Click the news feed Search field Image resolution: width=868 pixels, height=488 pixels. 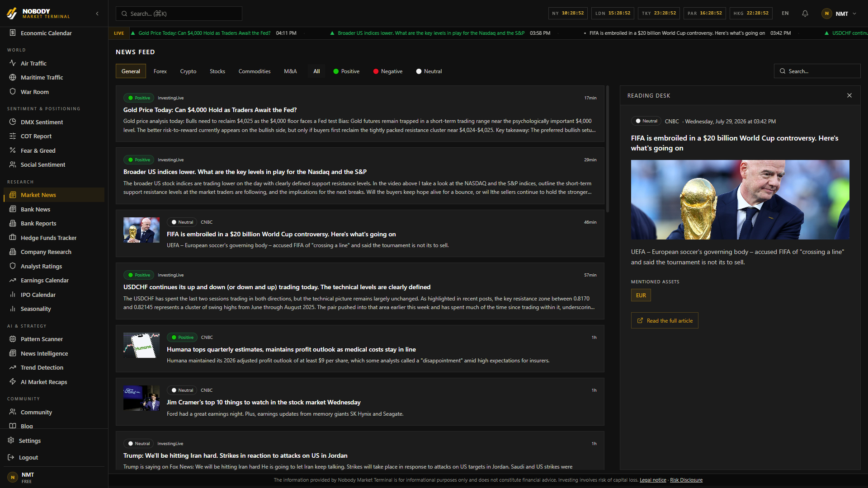817,71
